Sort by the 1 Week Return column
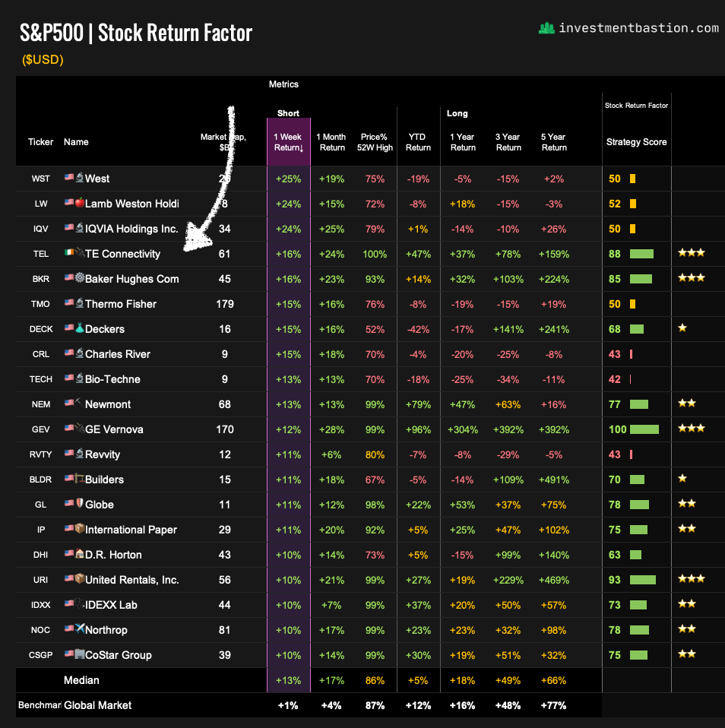The width and height of the screenshot is (725, 728). [x=289, y=142]
